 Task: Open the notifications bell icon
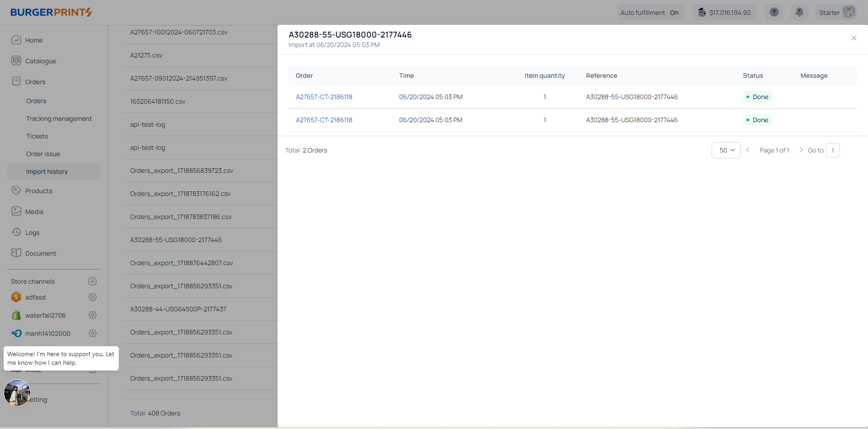point(799,12)
